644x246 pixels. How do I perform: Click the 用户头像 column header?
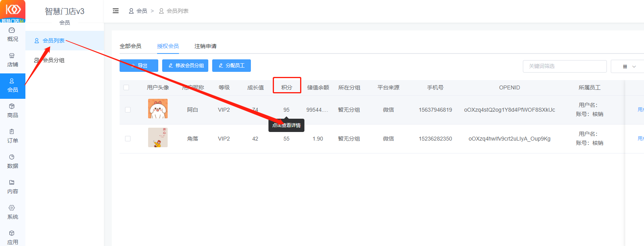(x=158, y=87)
